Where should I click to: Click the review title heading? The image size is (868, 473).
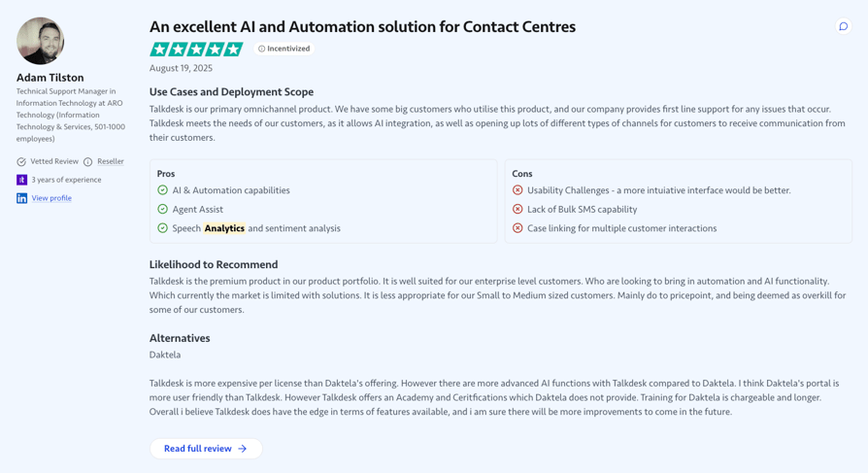pyautogui.click(x=362, y=26)
